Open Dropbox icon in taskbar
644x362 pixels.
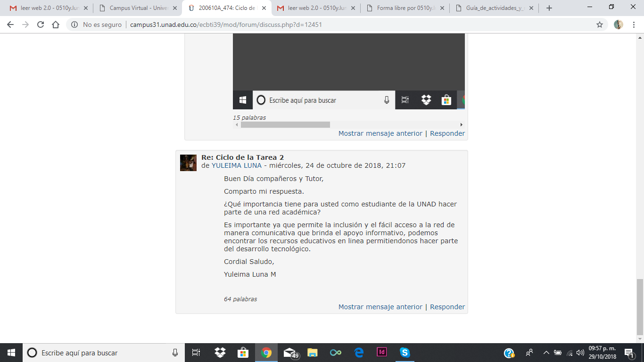coord(220,353)
